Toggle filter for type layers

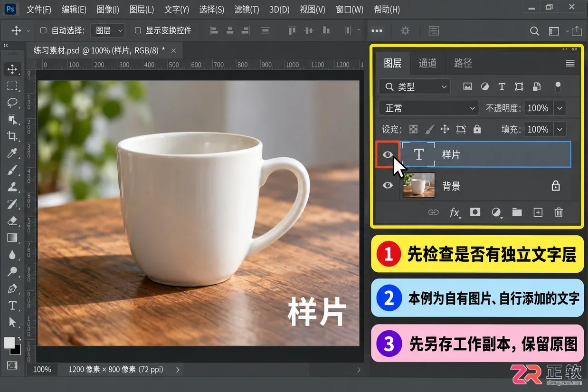[x=502, y=86]
